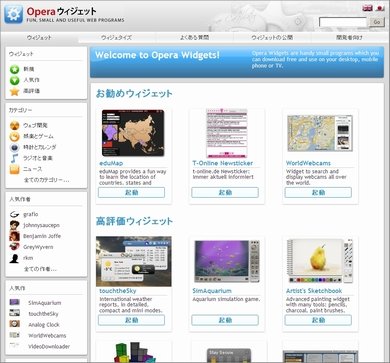The height and width of the screenshot is (363, 390).
Task: Click GreyWyvern's author avatar
Action: tap(14, 247)
